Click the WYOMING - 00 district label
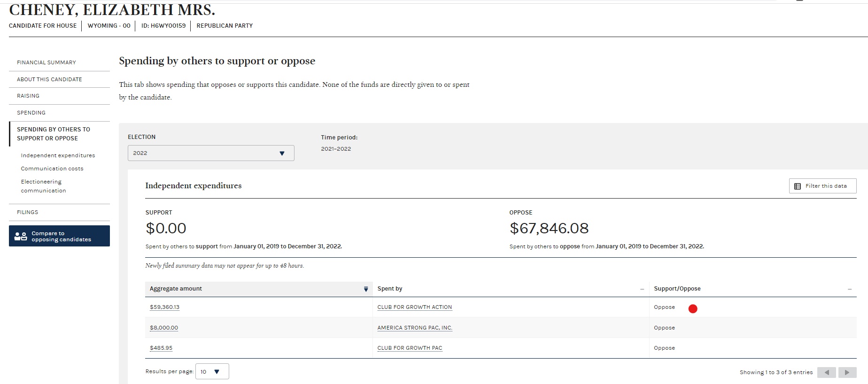This screenshot has height=384, width=868. pyautogui.click(x=109, y=26)
